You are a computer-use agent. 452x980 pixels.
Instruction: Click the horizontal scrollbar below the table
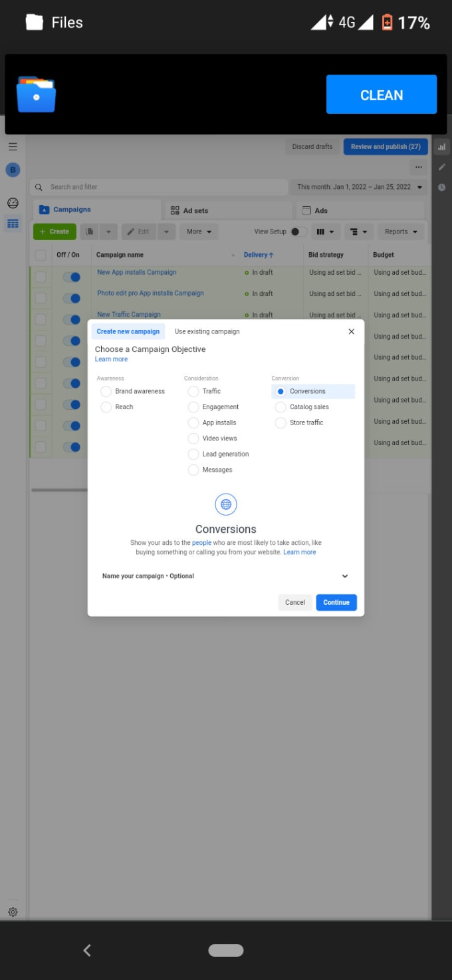pos(59,490)
